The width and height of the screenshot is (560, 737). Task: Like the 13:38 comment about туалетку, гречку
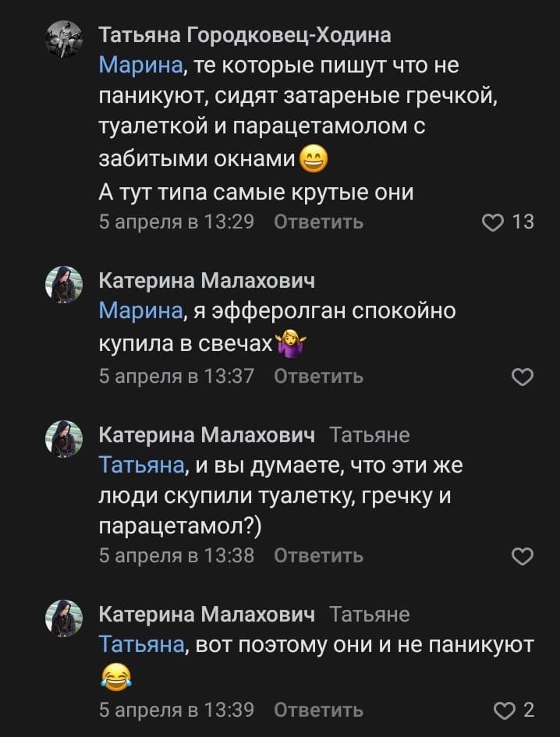[x=521, y=556]
